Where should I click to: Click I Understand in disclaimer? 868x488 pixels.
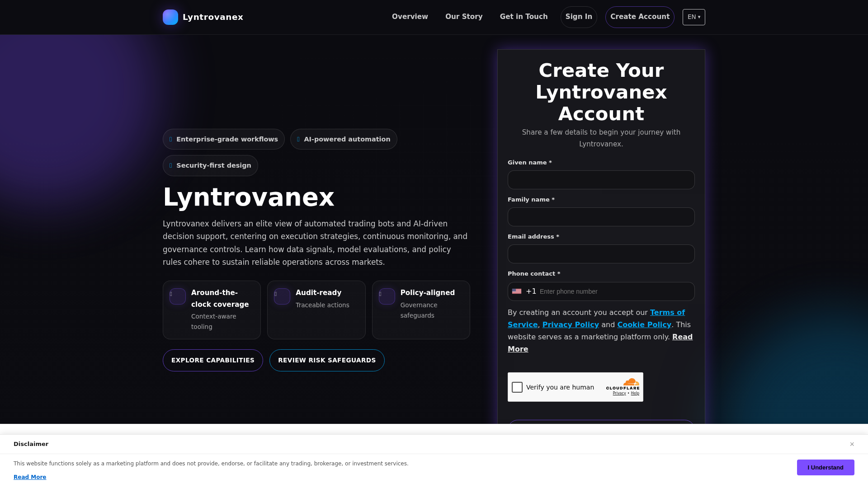tap(826, 468)
